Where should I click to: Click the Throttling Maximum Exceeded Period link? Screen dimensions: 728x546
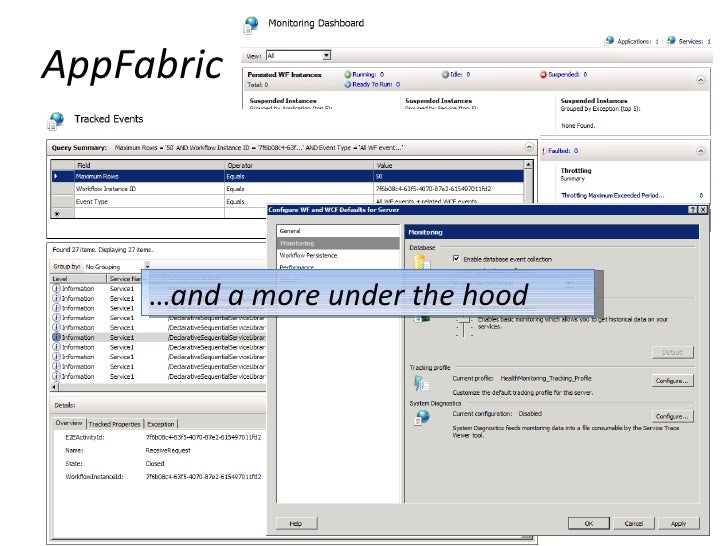[x=612, y=195]
